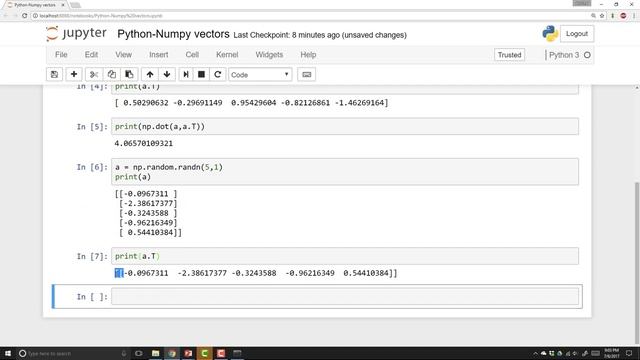This screenshot has height=360, width=640.
Task: Open Task View on taskbar
Action: click(x=138, y=353)
